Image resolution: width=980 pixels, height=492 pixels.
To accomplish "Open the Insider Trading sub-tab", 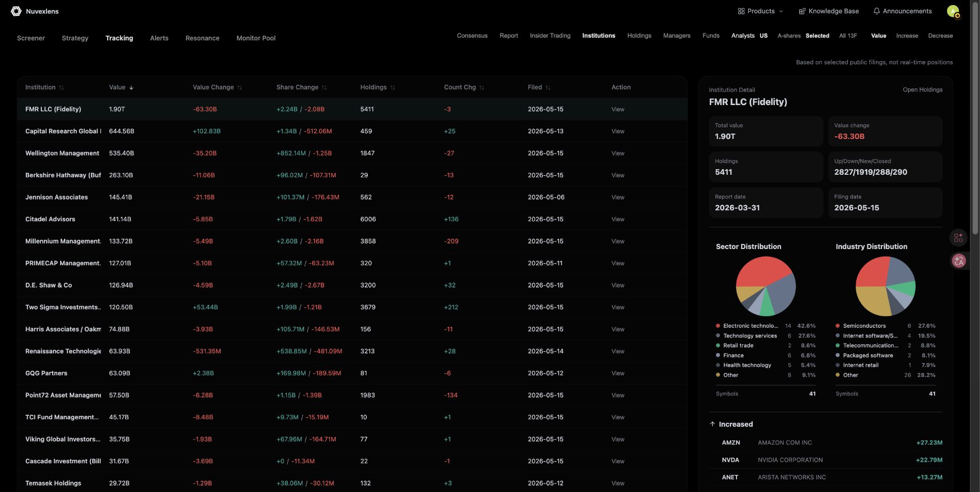I will (550, 36).
